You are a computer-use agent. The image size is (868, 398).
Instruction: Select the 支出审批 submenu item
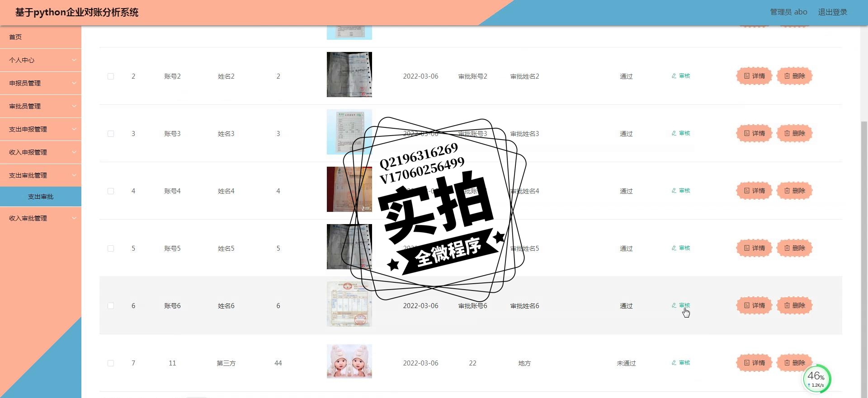[41, 197]
